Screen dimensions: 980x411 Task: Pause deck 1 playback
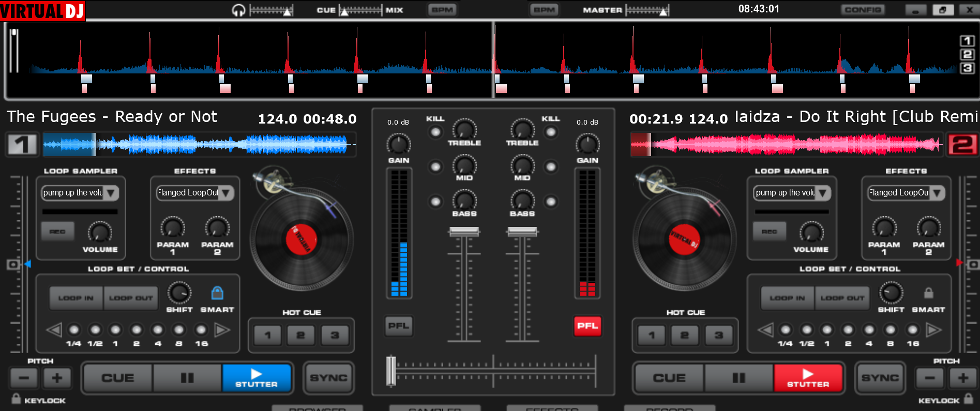[187, 378]
